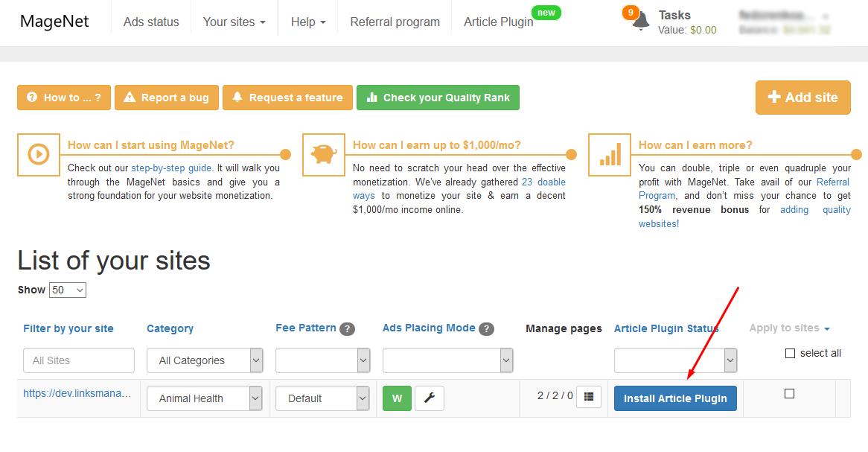Click the Report a bug button

(167, 98)
